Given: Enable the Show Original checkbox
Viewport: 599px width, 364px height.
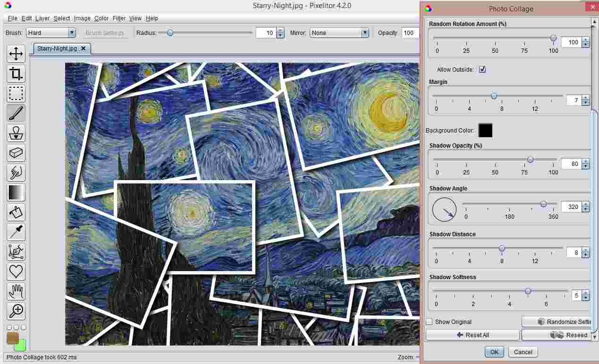Looking at the screenshot, I should [x=430, y=322].
